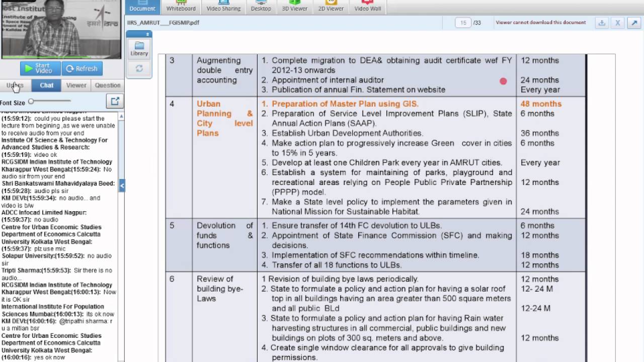The height and width of the screenshot is (362, 644).
Task: Switch to the Desktop tab
Action: click(261, 7)
